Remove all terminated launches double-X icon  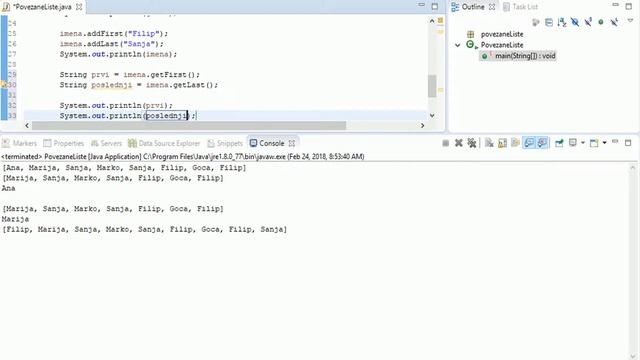click(472, 143)
